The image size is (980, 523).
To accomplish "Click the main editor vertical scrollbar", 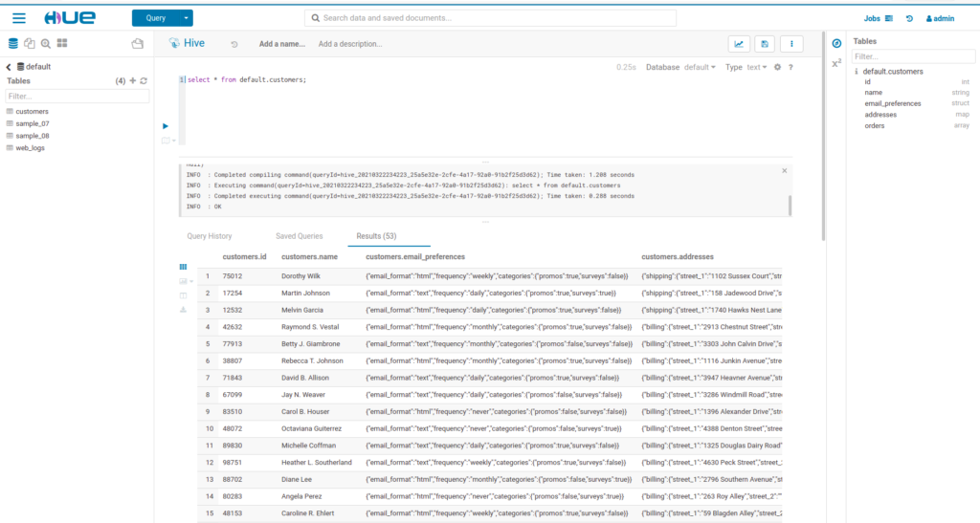I will [823, 136].
